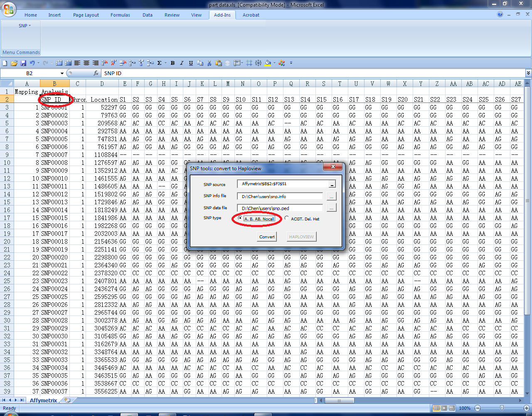Click the horizontal scrollbar thumb
Image resolution: width=532 pixels, height=416 pixels.
pyautogui.click(x=339, y=401)
